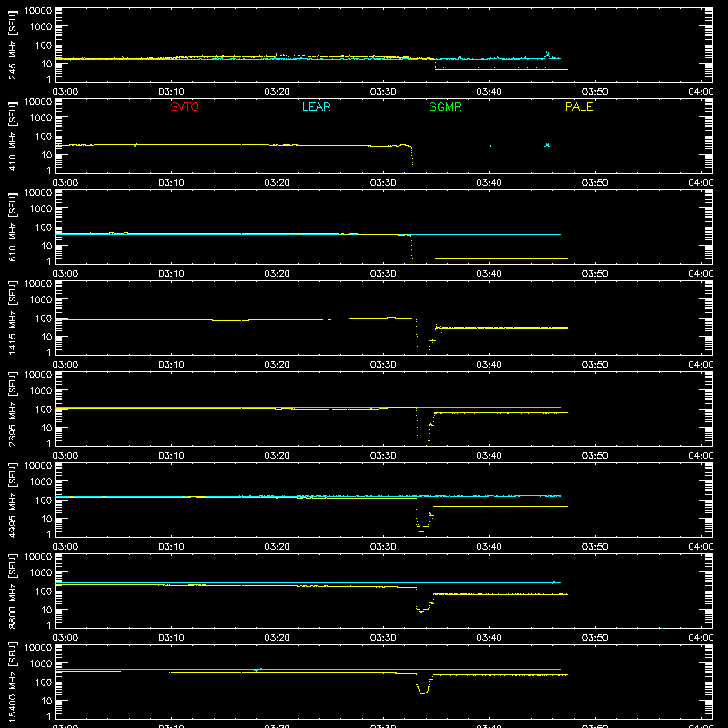Select the 610 MHz [SFU] axis title
Viewport: 728px width, 728px height.
13,228
